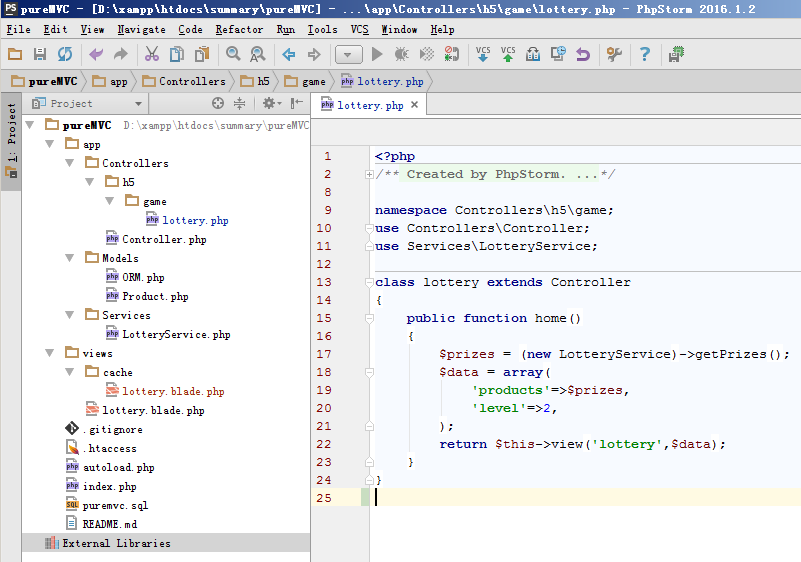Collapse the Controllers folder in tree
The width and height of the screenshot is (801, 562).
tap(70, 163)
